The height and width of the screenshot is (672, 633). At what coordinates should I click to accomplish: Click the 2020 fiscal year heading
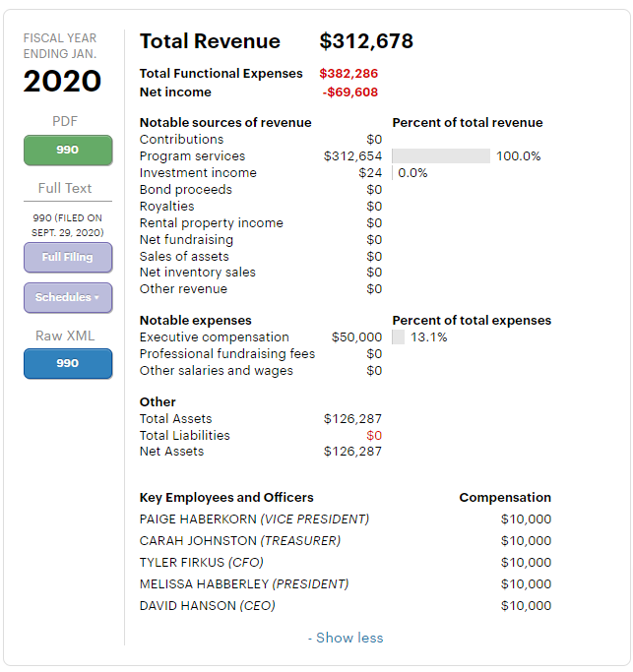pos(63,81)
